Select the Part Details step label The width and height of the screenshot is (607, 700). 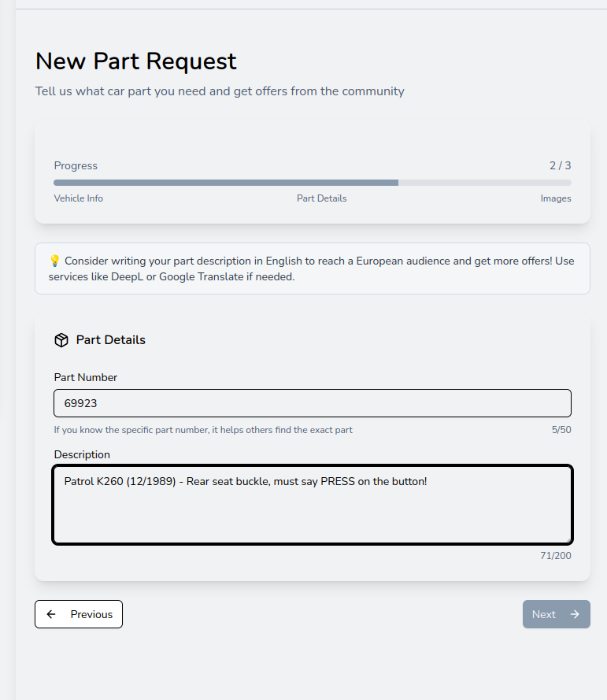pyautogui.click(x=321, y=198)
